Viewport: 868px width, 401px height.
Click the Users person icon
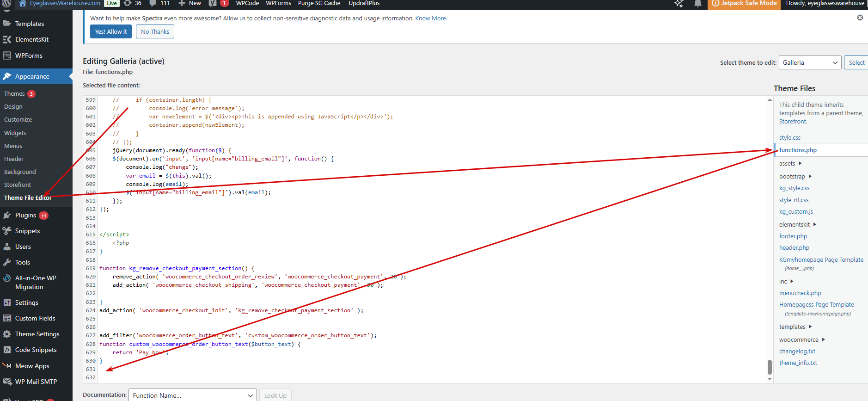7,247
